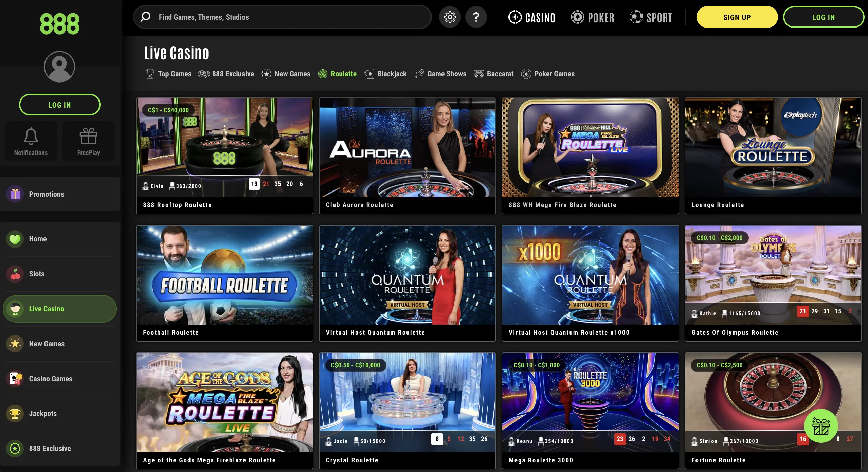Open the user profile avatar icon
The height and width of the screenshot is (472, 868).
click(x=59, y=67)
